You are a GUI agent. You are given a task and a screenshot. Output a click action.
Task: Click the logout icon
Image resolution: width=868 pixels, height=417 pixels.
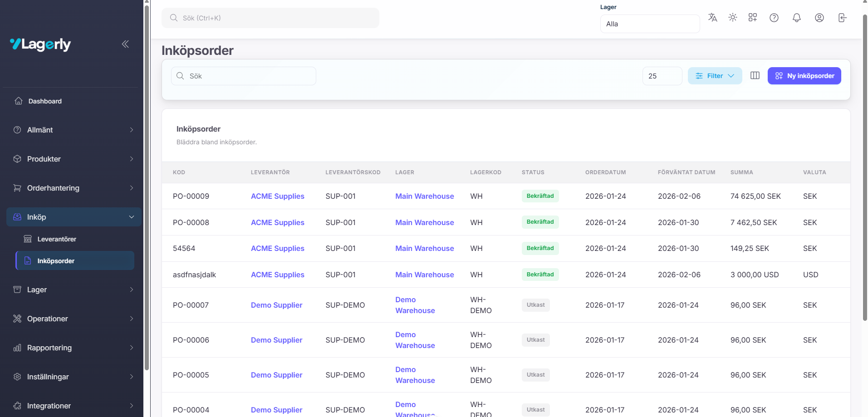click(842, 18)
